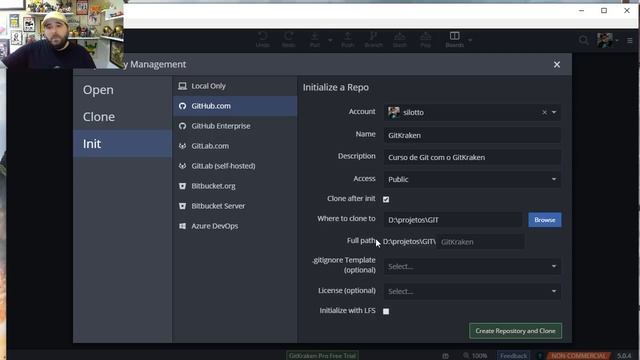The width and height of the screenshot is (640, 360).
Task: Click the Feedback button in status bar
Action: pyautogui.click(x=513, y=356)
